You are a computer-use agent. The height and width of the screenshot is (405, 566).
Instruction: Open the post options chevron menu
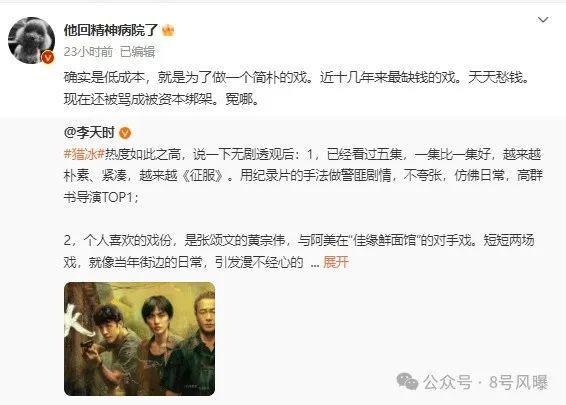(x=543, y=20)
